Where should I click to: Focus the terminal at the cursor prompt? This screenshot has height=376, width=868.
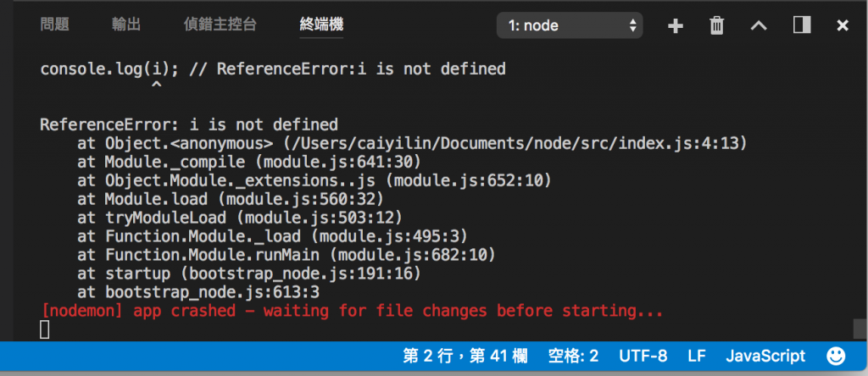tap(46, 330)
